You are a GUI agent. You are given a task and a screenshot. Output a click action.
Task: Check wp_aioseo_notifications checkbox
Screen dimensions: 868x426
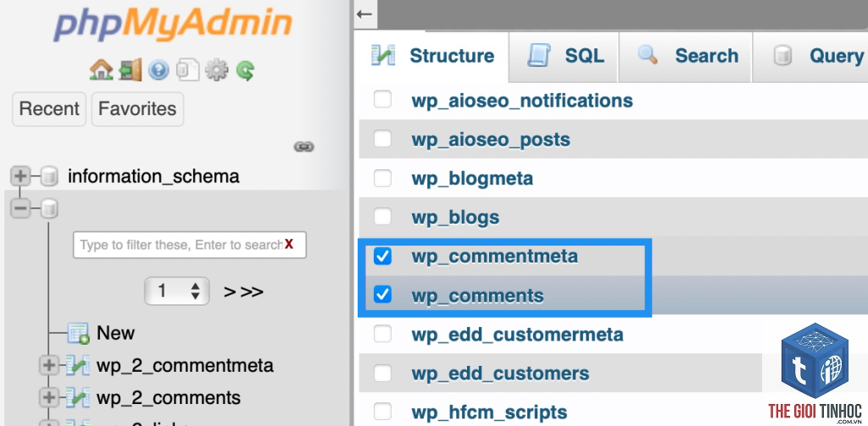[x=382, y=100]
